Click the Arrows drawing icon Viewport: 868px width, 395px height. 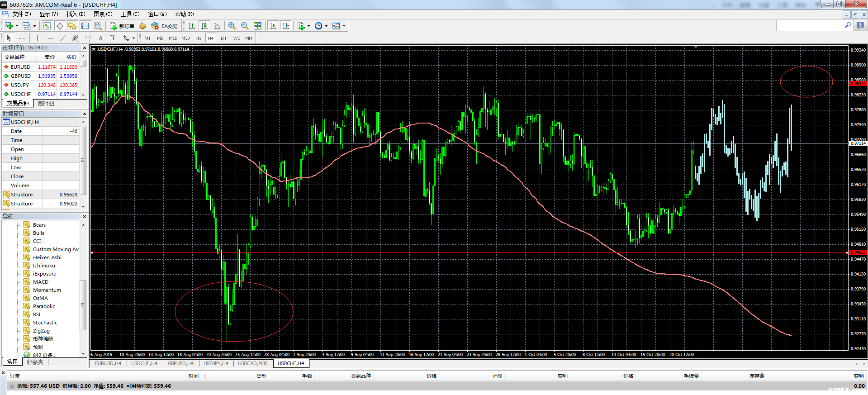tap(126, 38)
